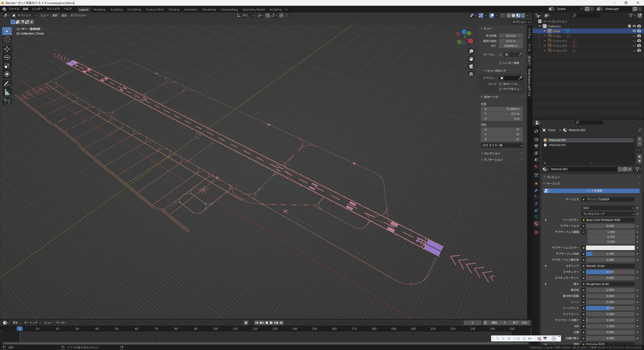Switch to wireframe viewport shading
This screenshot has height=350, width=644.
[x=509, y=15]
